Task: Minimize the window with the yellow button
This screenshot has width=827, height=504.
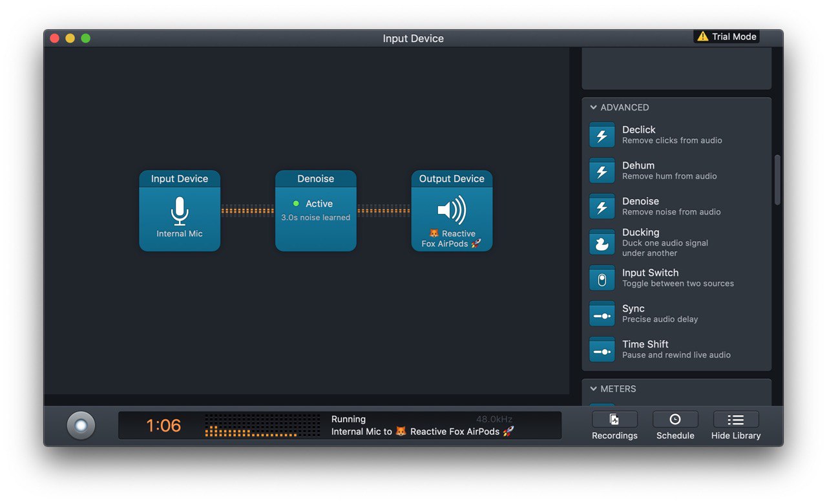Action: pyautogui.click(x=70, y=39)
